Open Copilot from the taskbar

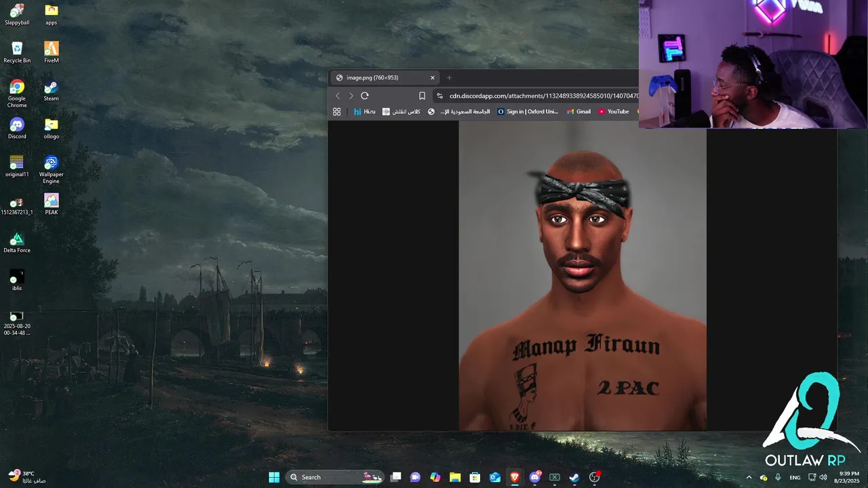click(x=435, y=477)
